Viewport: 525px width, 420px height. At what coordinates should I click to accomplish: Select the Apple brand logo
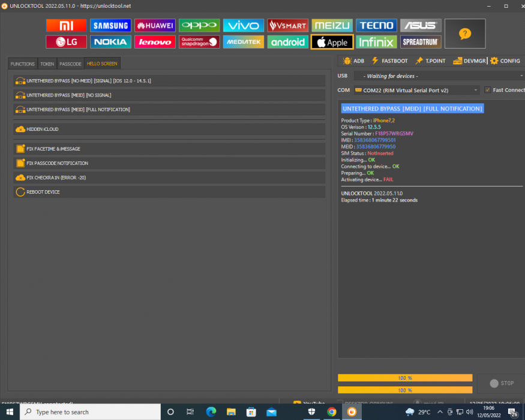click(332, 42)
